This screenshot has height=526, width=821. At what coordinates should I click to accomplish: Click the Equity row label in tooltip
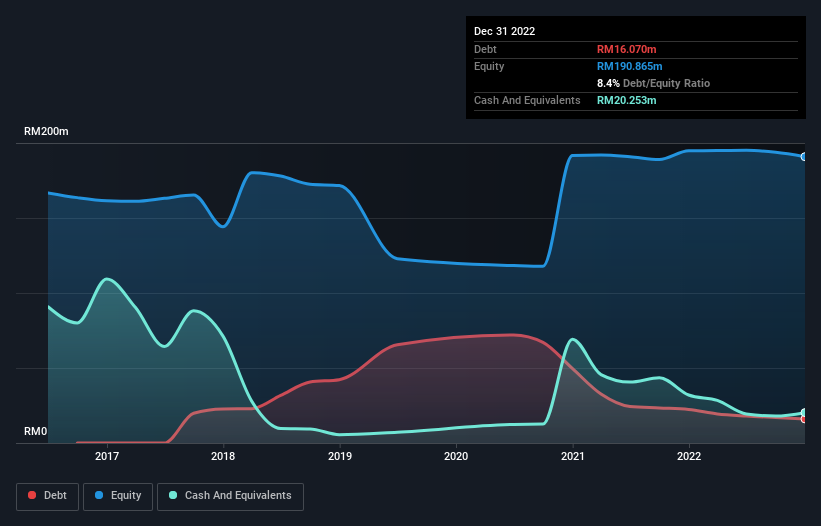point(489,66)
